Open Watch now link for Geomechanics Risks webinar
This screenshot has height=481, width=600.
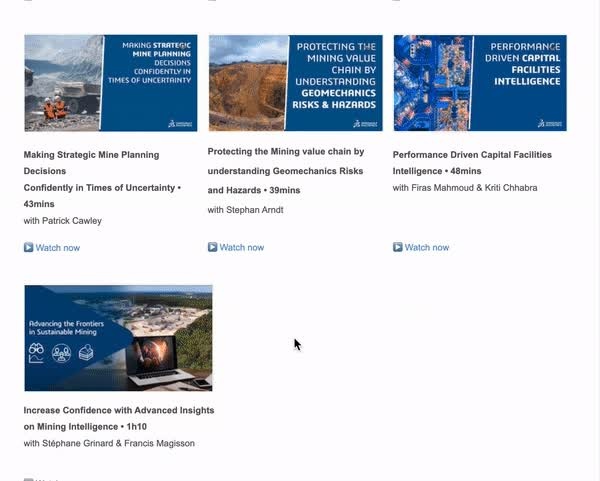[x=242, y=247]
